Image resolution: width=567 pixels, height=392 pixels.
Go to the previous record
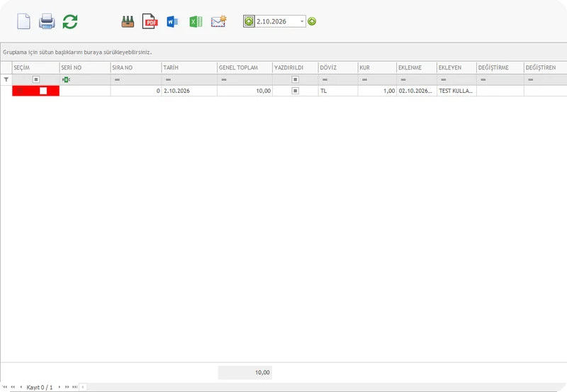21,387
